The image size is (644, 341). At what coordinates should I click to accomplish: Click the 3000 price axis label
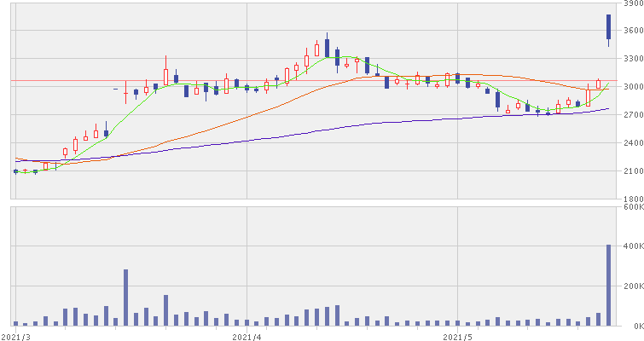click(633, 87)
